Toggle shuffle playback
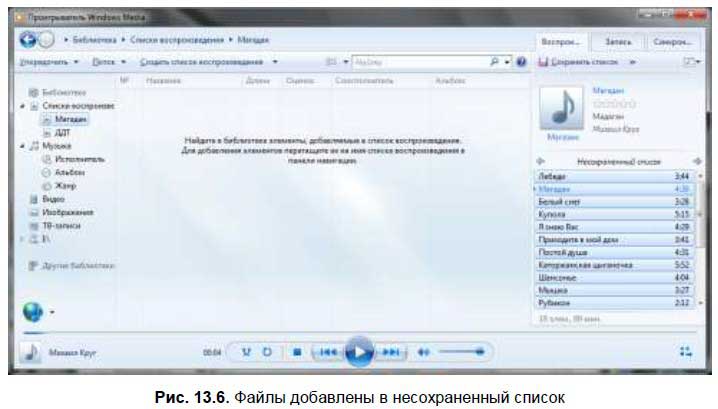The height and width of the screenshot is (409, 718). 246,352
